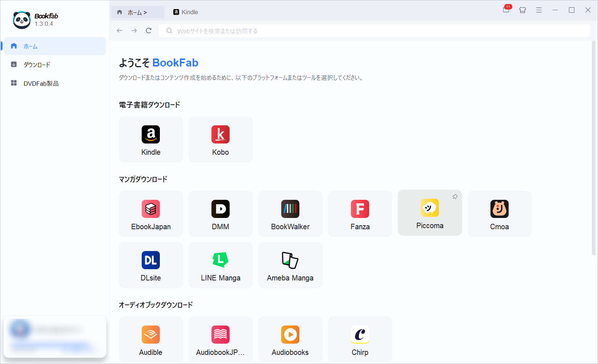Switch to the ホーム tab

[x=137, y=12]
